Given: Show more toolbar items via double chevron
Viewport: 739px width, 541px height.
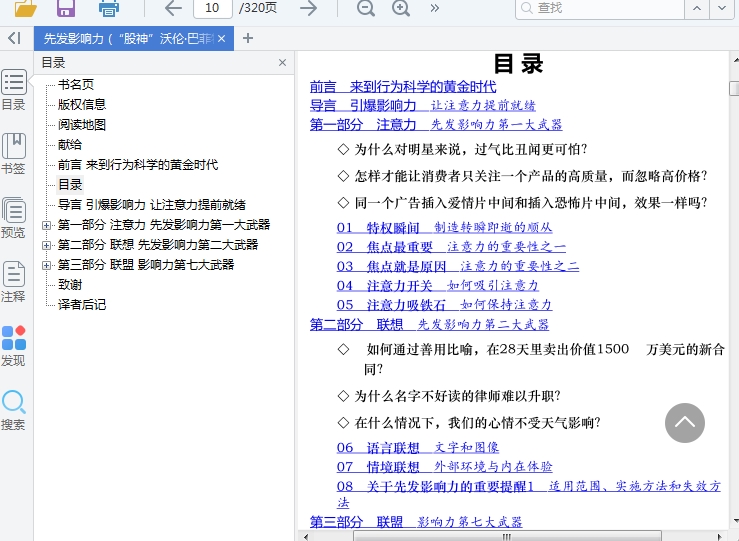Looking at the screenshot, I should [435, 8].
